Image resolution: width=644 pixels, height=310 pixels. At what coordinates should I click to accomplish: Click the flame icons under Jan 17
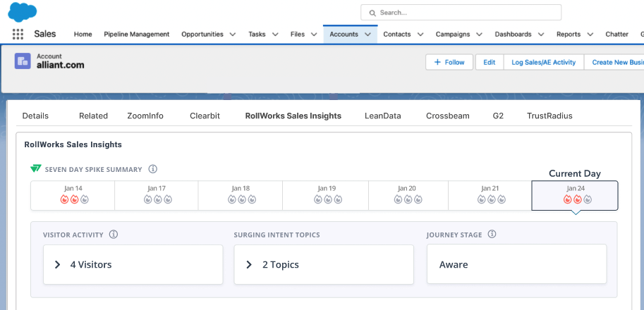pos(158,199)
